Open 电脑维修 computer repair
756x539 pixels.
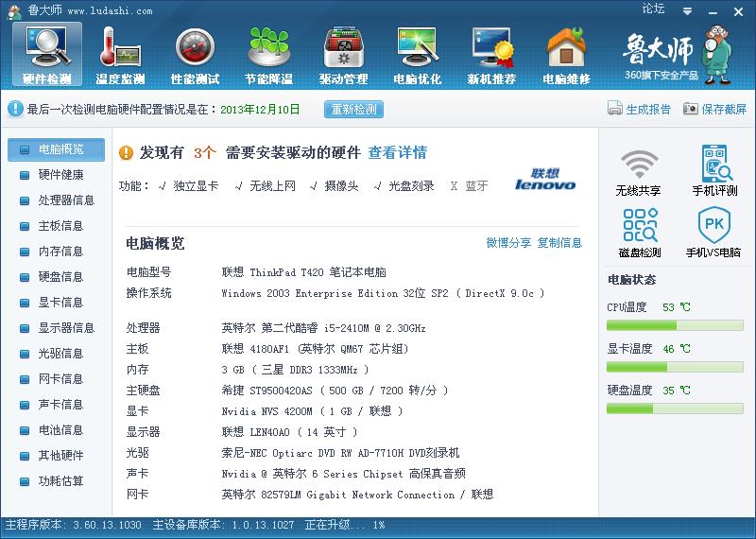click(566, 55)
